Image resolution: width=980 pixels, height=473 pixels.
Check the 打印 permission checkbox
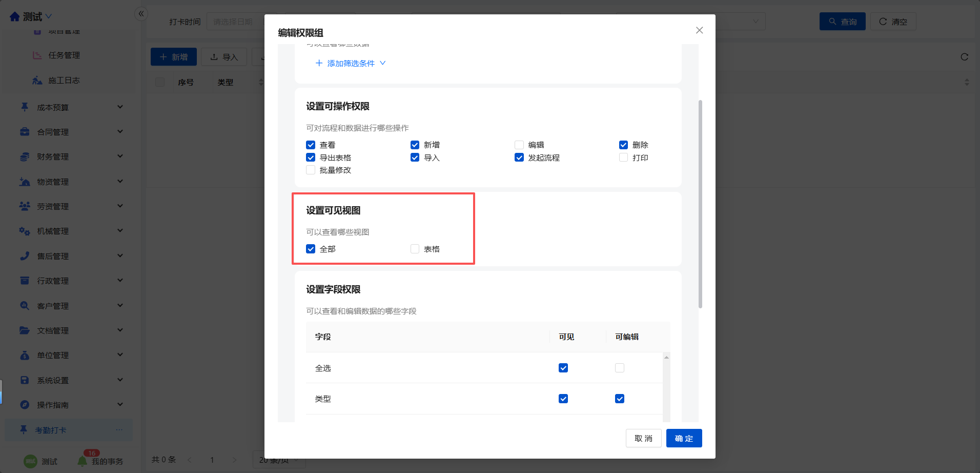click(x=623, y=157)
